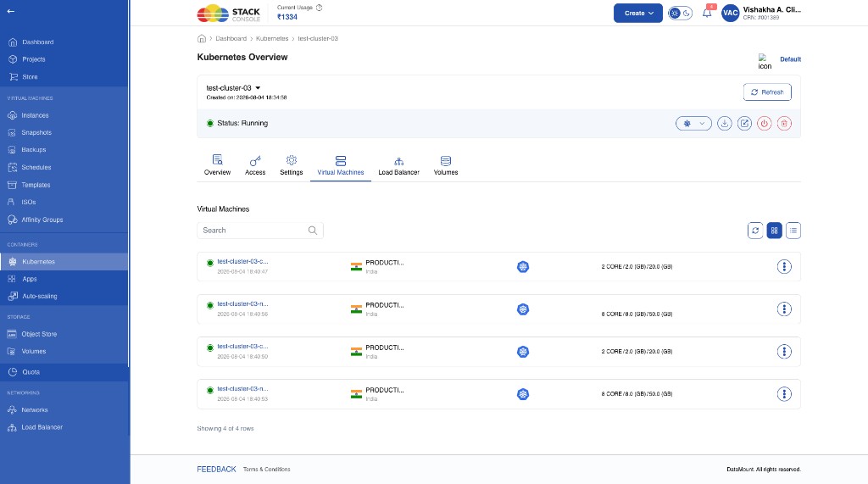Open notifications bell
The image size is (868, 484).
[x=707, y=14]
